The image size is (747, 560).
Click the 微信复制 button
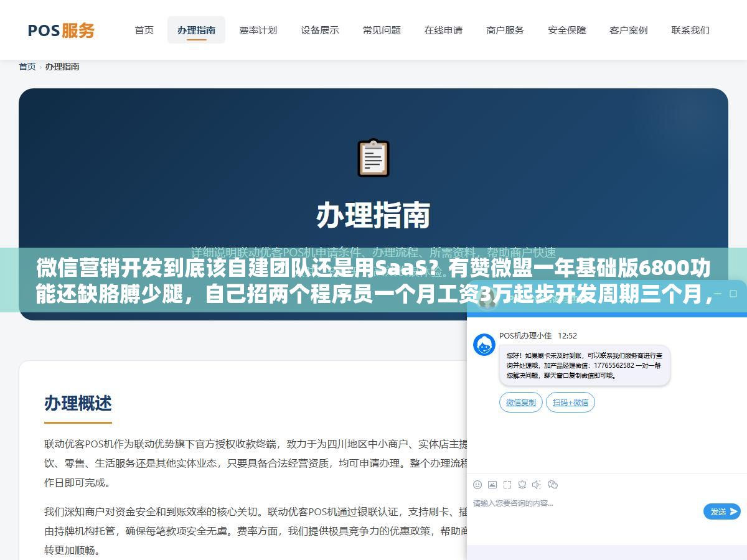click(521, 403)
